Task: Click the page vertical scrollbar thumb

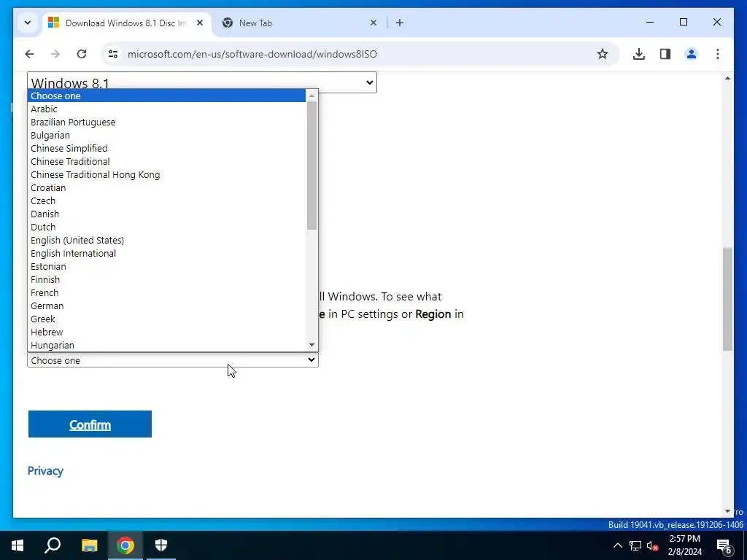Action: click(x=727, y=298)
